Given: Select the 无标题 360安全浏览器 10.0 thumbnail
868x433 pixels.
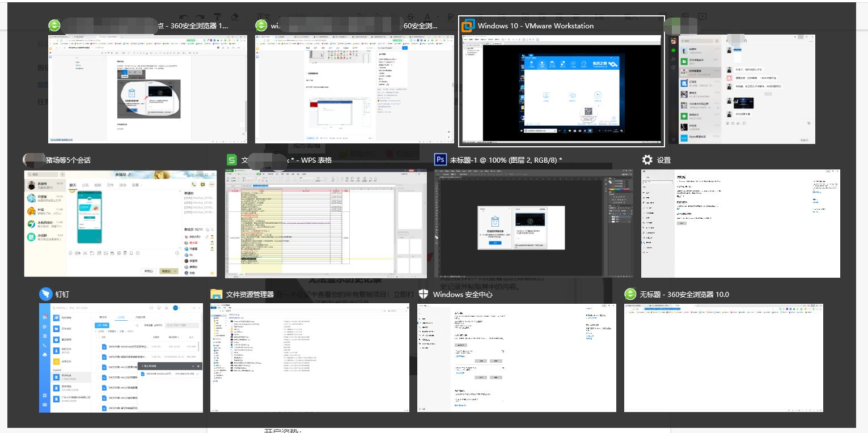Looking at the screenshot, I should click(723, 358).
